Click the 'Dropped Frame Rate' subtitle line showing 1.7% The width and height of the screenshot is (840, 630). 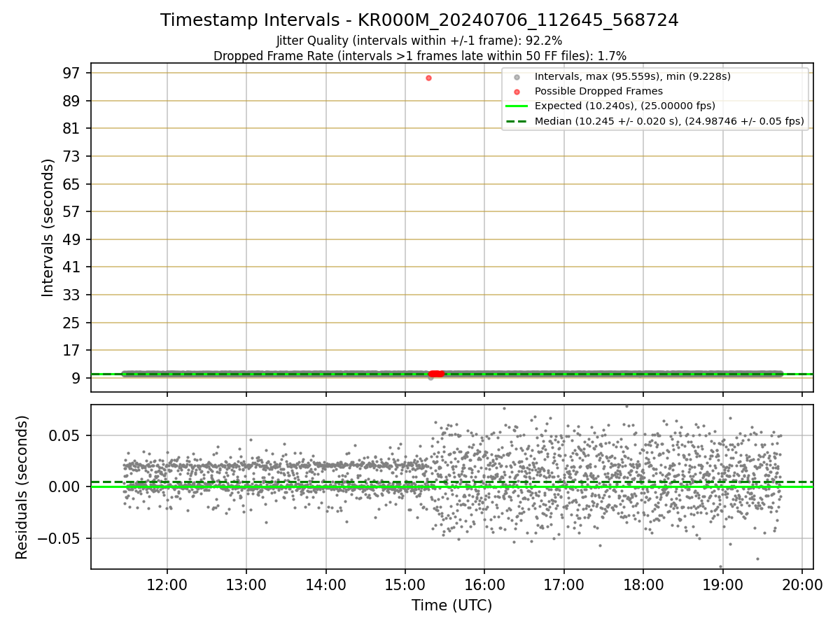pyautogui.click(x=419, y=56)
